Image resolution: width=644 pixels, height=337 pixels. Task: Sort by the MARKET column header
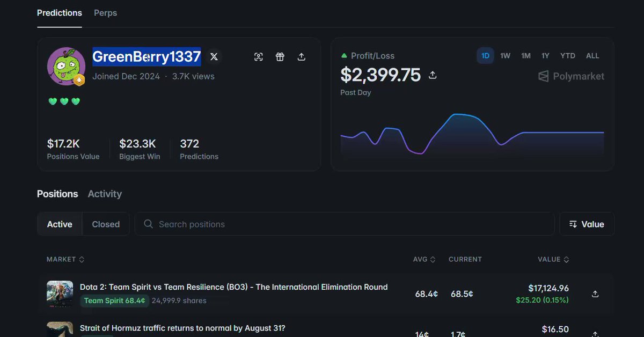point(65,259)
